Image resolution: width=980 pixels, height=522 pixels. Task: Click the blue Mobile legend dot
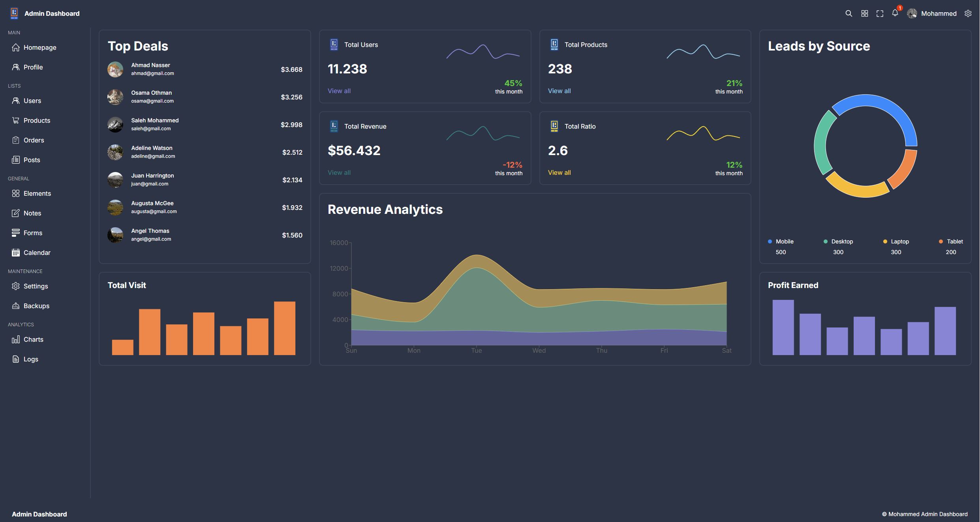(x=770, y=241)
